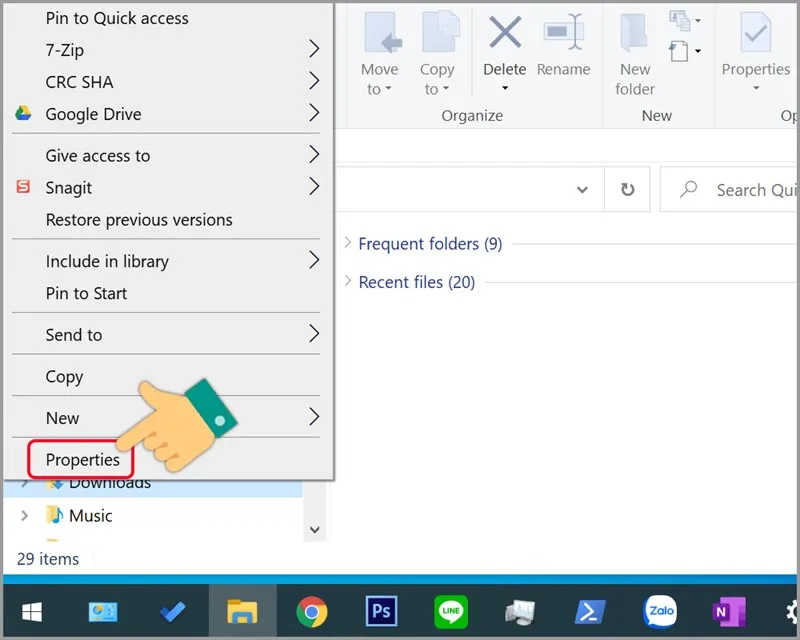Click Restore previous versions menu entry
The height and width of the screenshot is (640, 800).
coord(139,220)
